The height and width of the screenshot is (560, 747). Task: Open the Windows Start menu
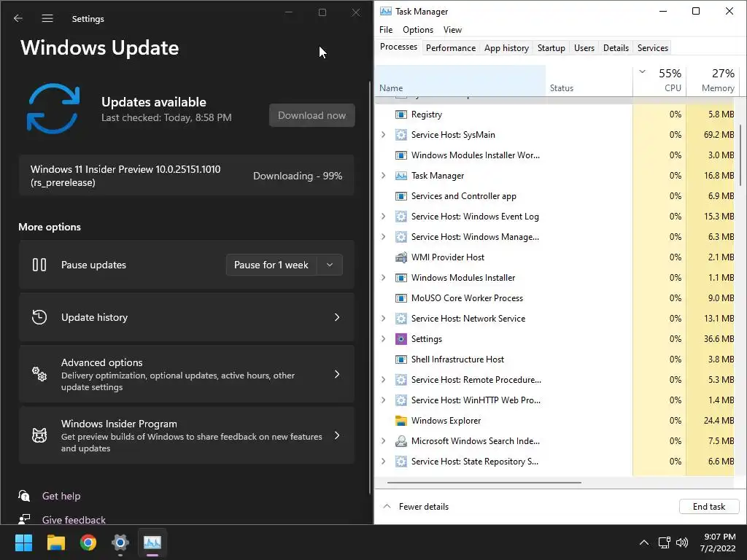(x=23, y=542)
